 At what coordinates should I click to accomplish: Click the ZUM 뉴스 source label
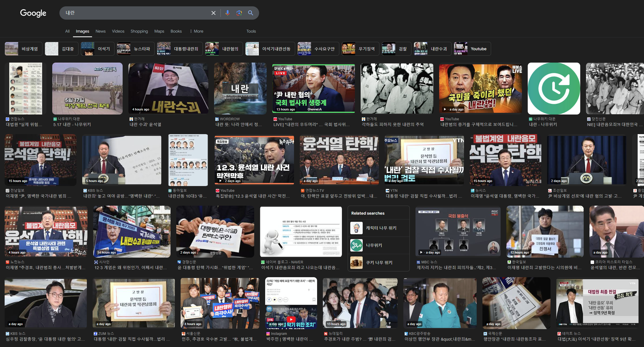[106, 333]
